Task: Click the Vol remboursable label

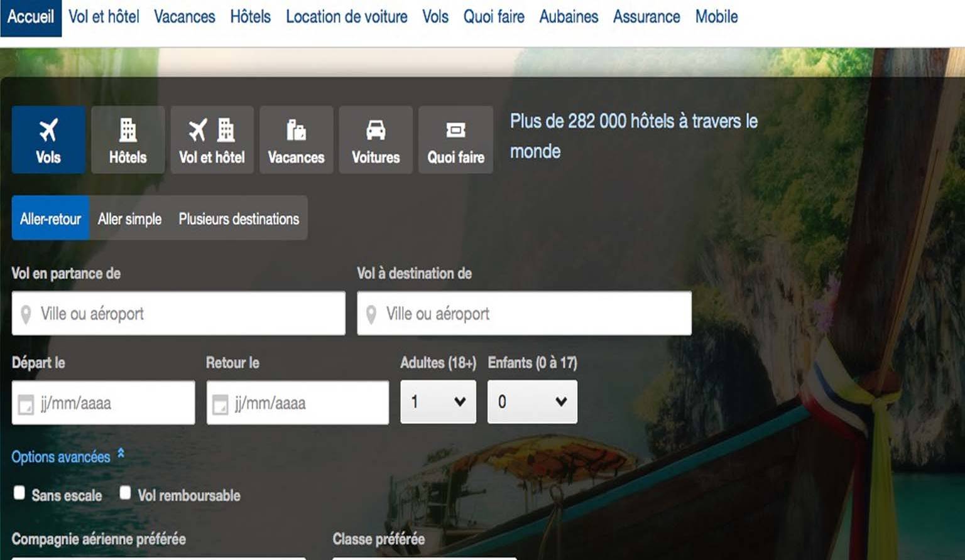Action: [189, 495]
